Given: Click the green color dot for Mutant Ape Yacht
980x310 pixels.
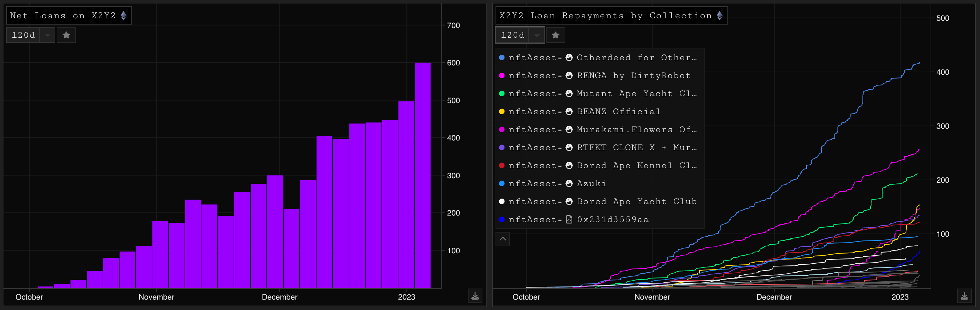Looking at the screenshot, I should [x=502, y=93].
